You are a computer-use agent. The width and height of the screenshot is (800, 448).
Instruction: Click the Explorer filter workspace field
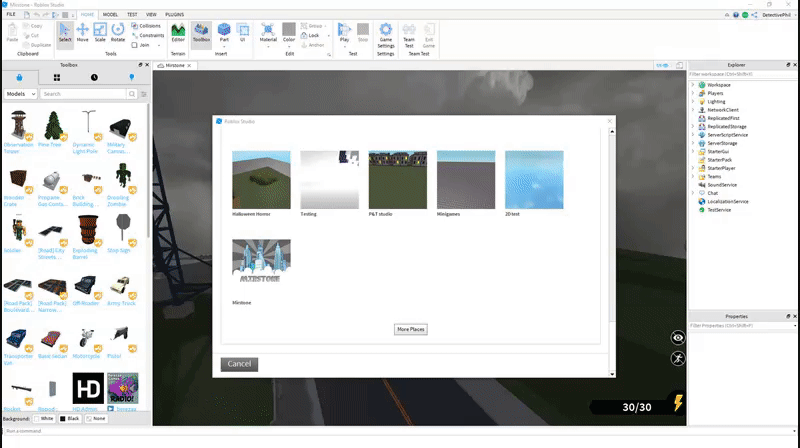[742, 74]
